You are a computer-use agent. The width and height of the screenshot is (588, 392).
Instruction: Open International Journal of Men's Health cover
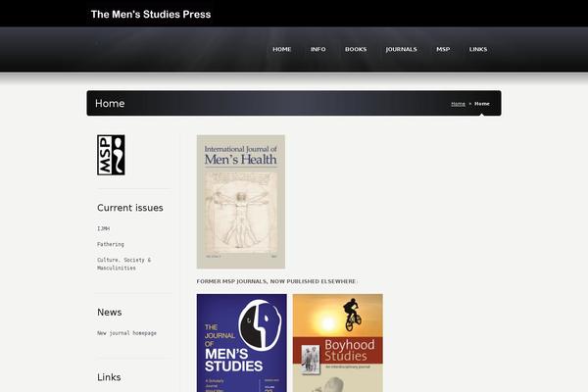coord(241,202)
